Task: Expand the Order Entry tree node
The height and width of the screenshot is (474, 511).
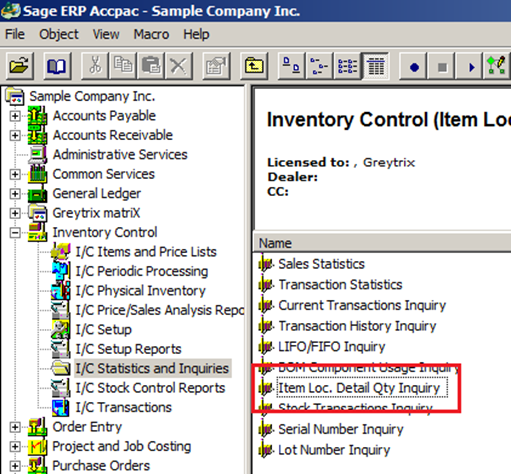Action: click(15, 427)
